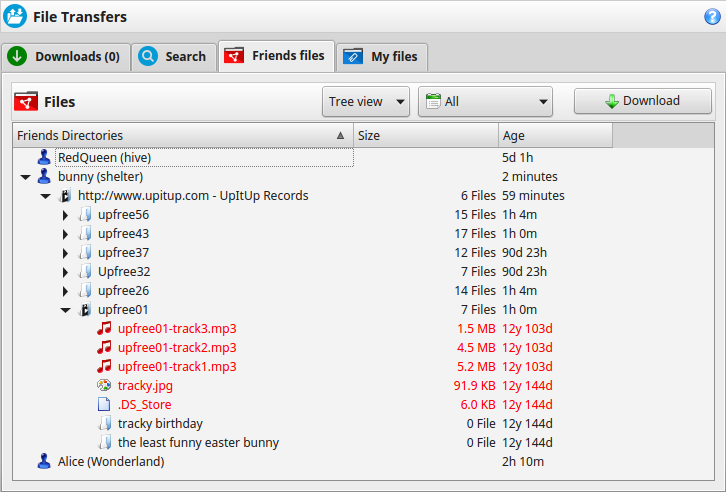Switch to the Search tab

[174, 56]
